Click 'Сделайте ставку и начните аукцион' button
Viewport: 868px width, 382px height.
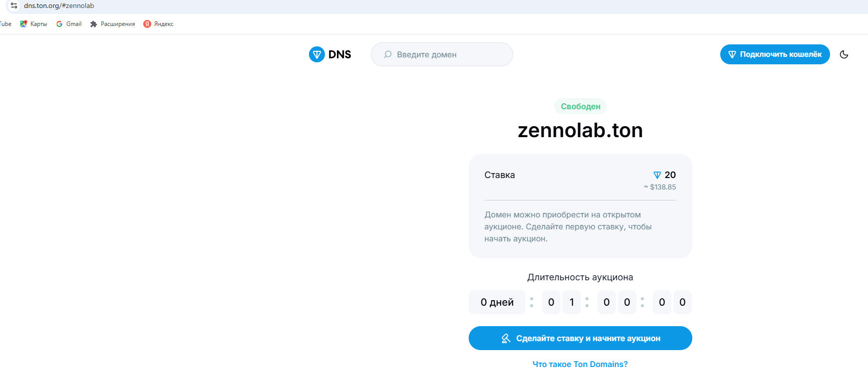pyautogui.click(x=580, y=338)
